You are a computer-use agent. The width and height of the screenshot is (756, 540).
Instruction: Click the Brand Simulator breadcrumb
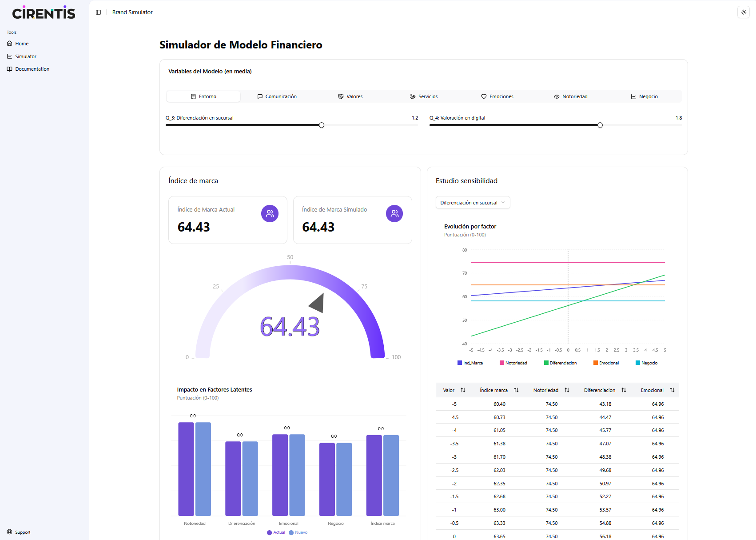pyautogui.click(x=132, y=12)
